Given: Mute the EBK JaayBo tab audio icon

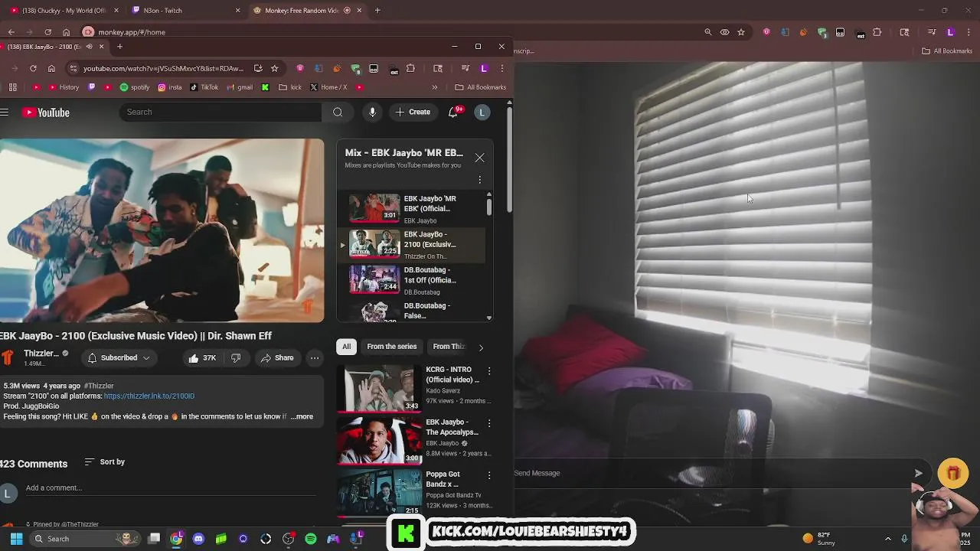Looking at the screenshot, I should [89, 47].
